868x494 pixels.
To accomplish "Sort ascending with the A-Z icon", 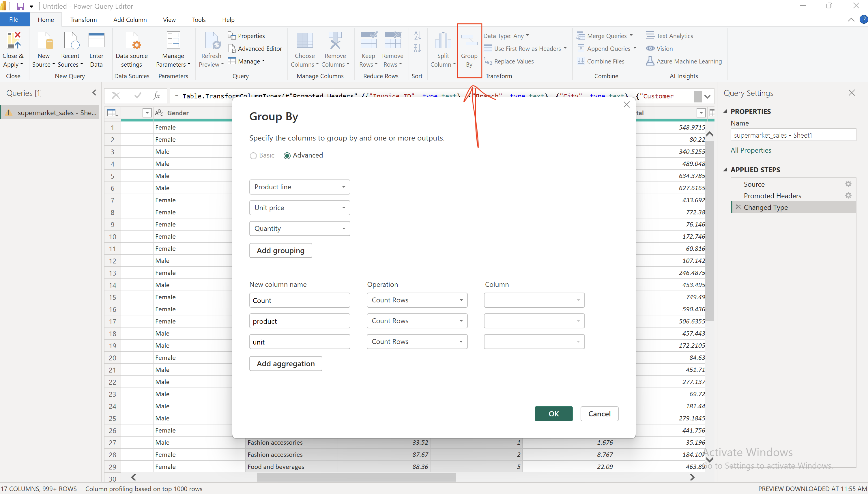I will [418, 35].
